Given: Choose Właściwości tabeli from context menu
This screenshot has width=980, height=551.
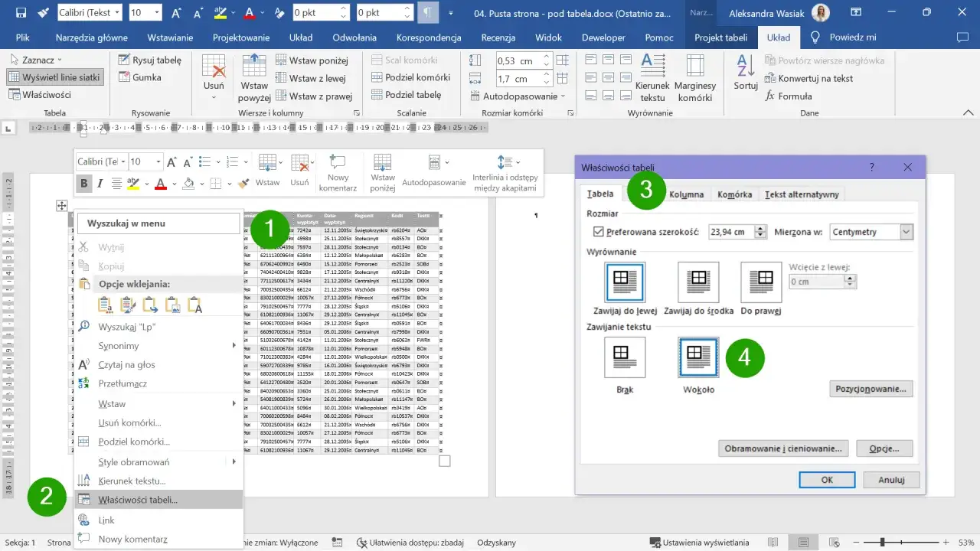Looking at the screenshot, I should pyautogui.click(x=138, y=500).
